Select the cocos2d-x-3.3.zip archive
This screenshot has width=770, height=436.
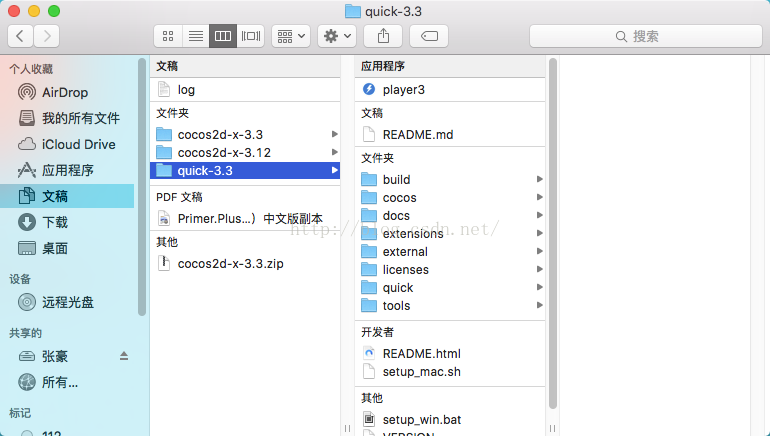pos(245,264)
